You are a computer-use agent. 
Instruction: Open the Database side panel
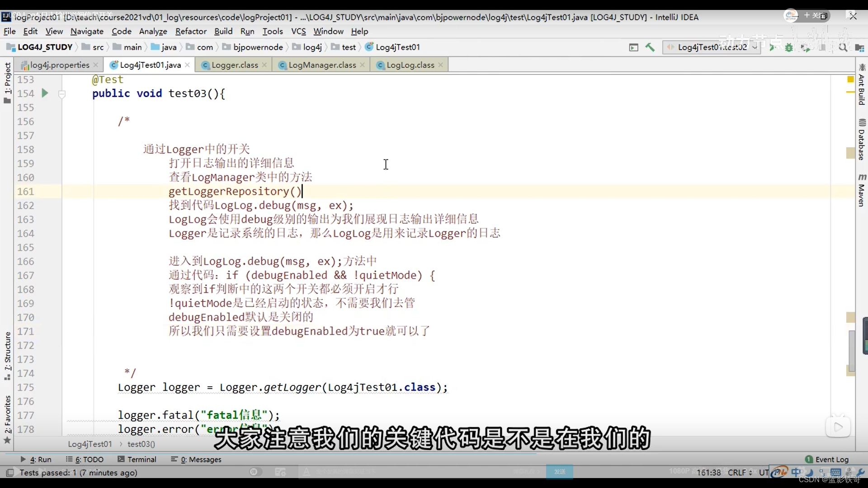862,140
